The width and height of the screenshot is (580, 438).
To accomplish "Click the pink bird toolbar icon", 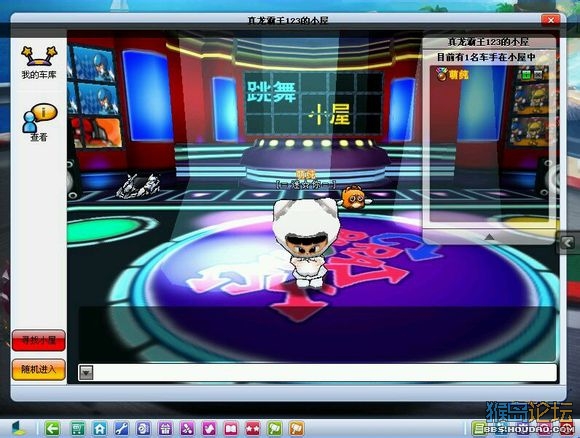I will pyautogui.click(x=209, y=429).
